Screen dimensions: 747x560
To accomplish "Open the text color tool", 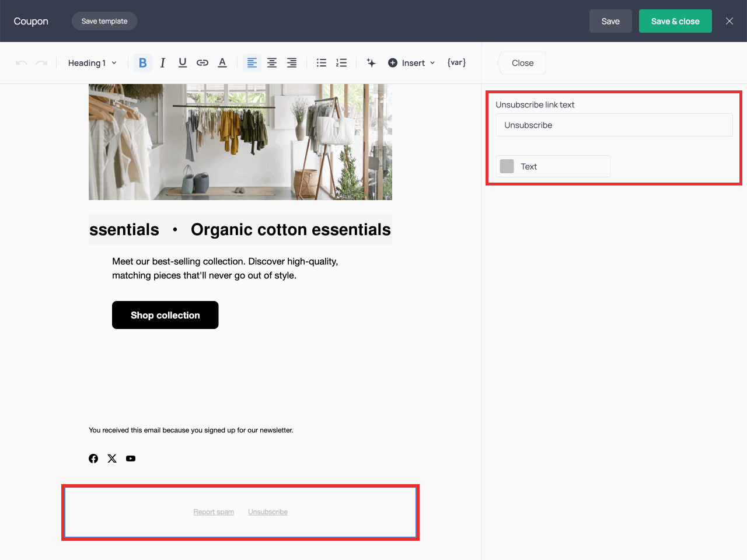I will click(222, 63).
